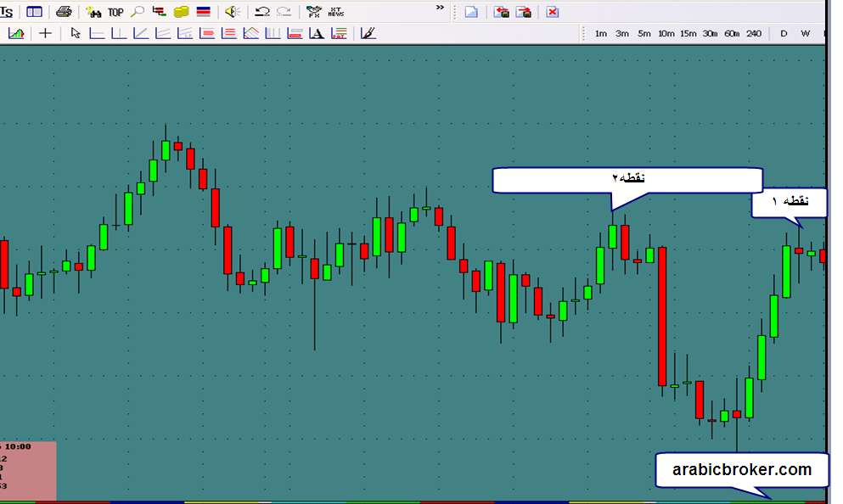Click the TS logo icon
This screenshot has height=504, width=843.
[x=6, y=12]
